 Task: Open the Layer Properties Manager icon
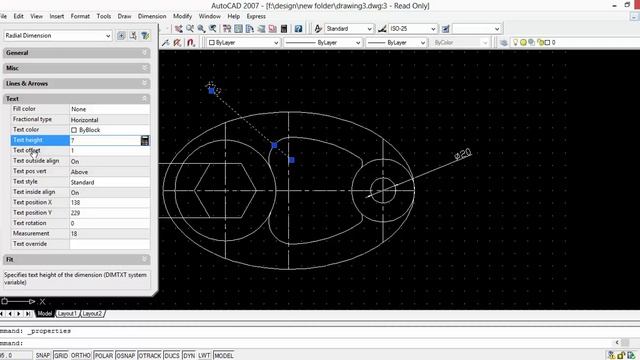[504, 42]
